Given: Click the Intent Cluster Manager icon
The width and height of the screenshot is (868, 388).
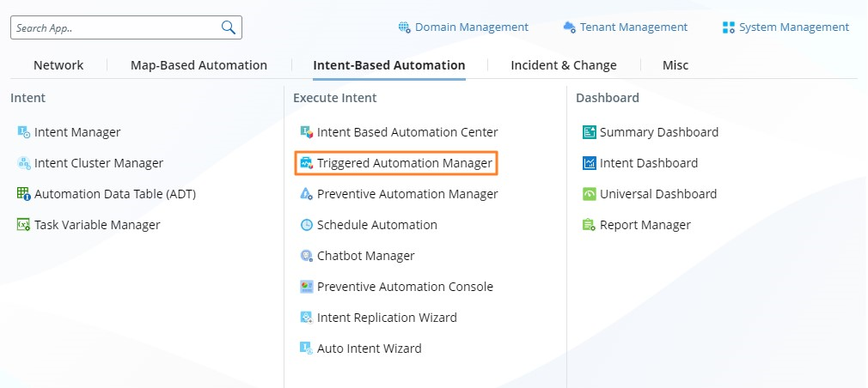Looking at the screenshot, I should pyautogui.click(x=24, y=163).
